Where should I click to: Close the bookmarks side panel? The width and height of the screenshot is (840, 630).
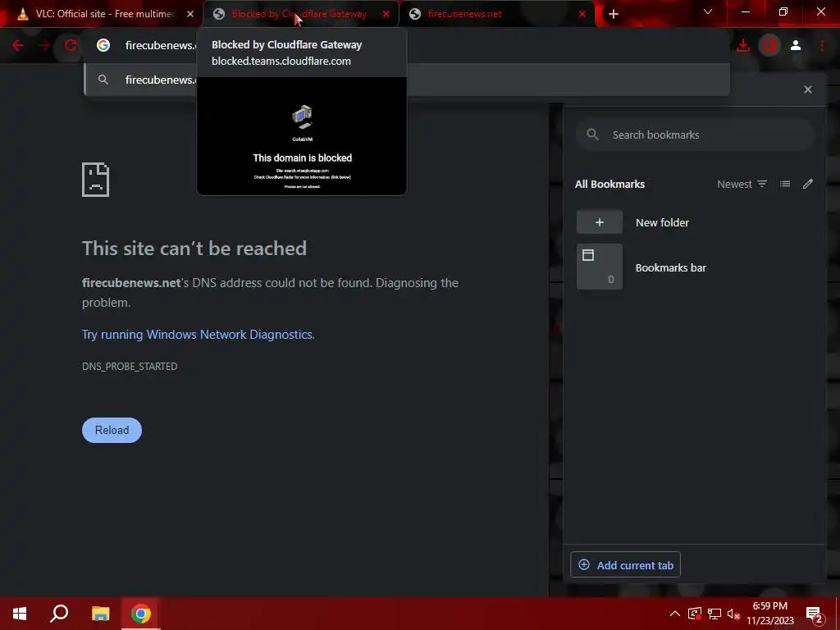click(808, 89)
